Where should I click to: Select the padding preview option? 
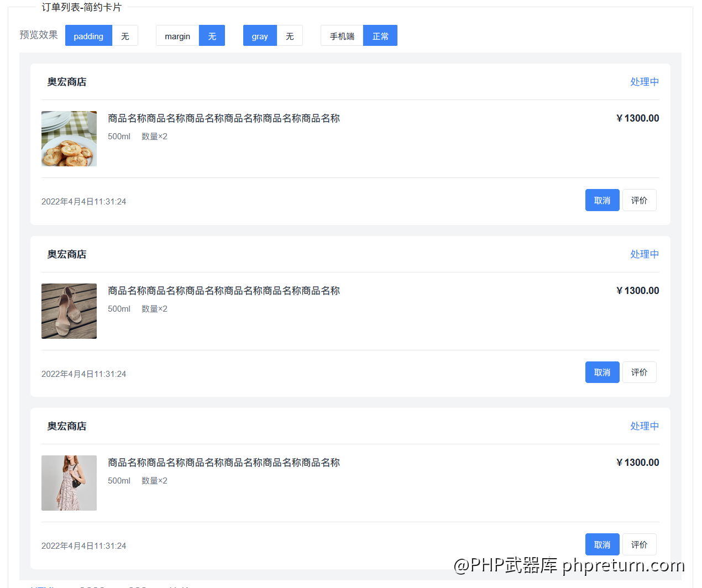pos(88,36)
